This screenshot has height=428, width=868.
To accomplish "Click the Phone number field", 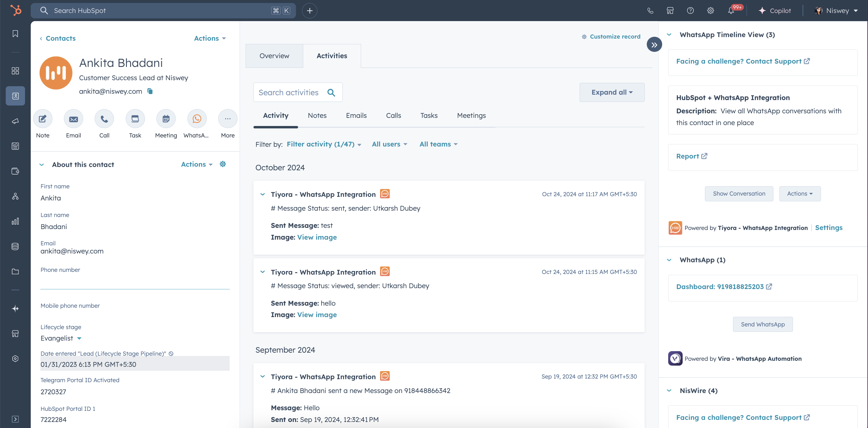I will click(135, 282).
